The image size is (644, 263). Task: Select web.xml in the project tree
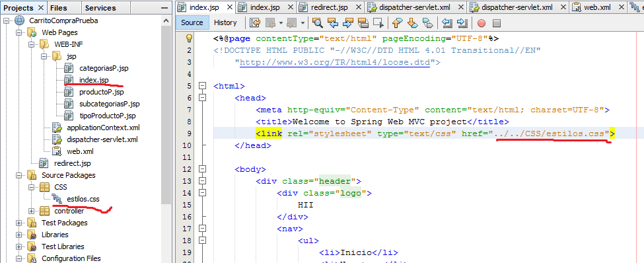tap(80, 151)
